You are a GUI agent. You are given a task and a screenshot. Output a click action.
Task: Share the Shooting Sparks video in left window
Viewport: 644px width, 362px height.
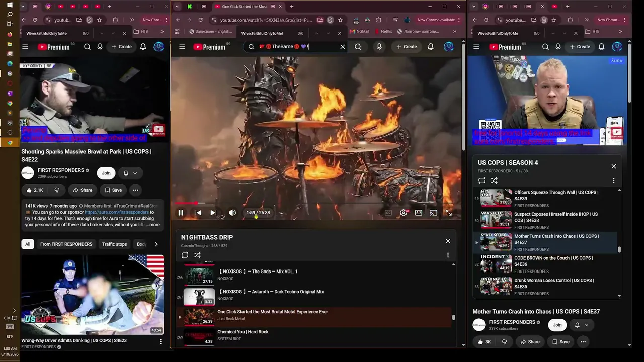(x=83, y=190)
